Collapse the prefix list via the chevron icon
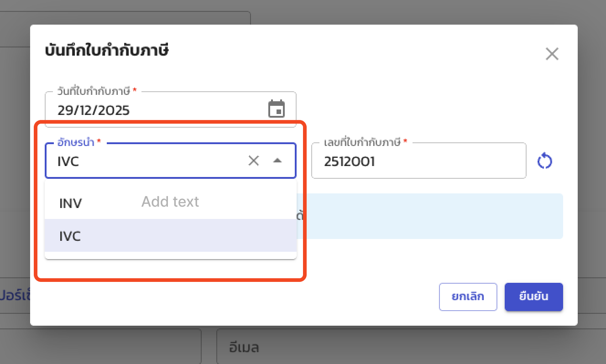Viewport: 606px width, 364px height. coord(278,161)
